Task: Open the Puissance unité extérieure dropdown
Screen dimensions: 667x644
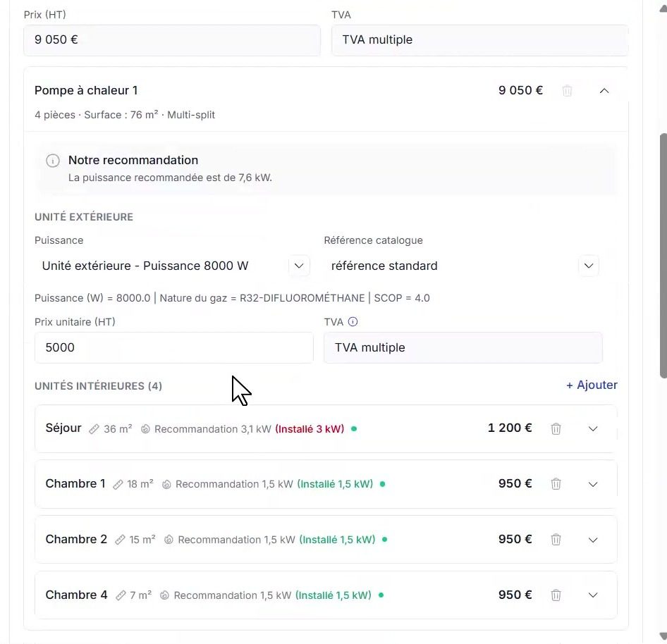Action: coord(299,266)
